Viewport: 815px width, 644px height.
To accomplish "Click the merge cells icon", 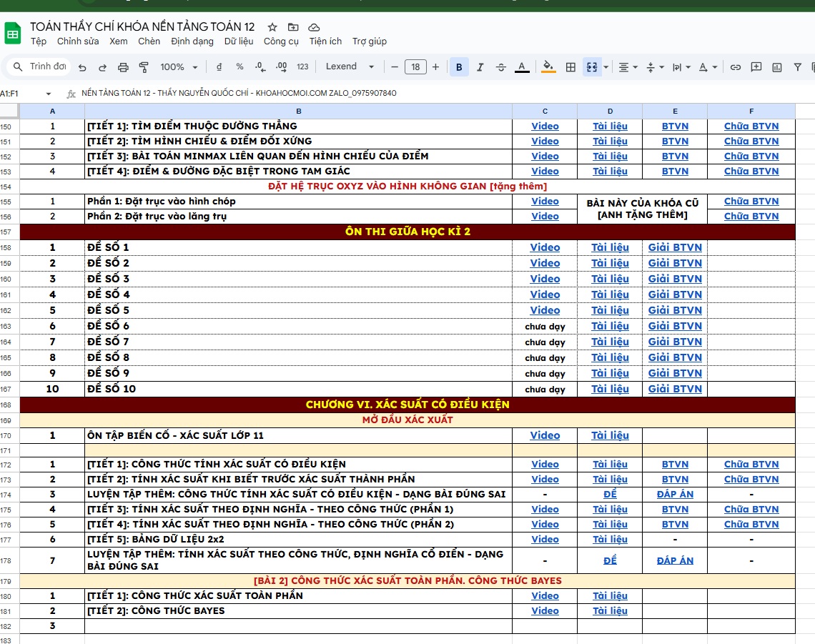I will point(592,67).
